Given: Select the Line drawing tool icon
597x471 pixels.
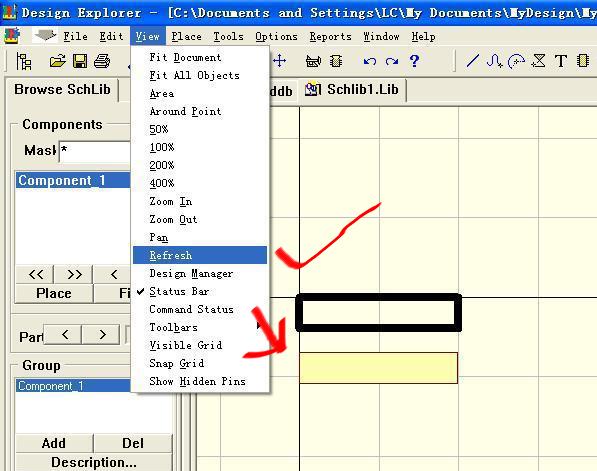Looking at the screenshot, I should pyautogui.click(x=472, y=61).
